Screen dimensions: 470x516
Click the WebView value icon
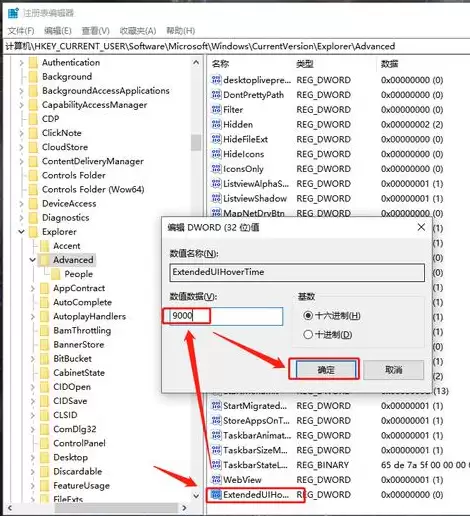point(216,480)
